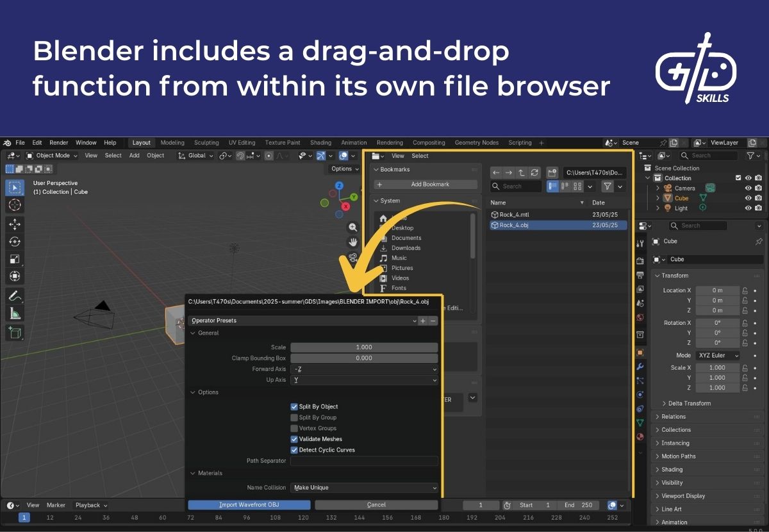Open the Forward Axis dropdown
Viewport: 769px width, 532px height.
(x=364, y=369)
